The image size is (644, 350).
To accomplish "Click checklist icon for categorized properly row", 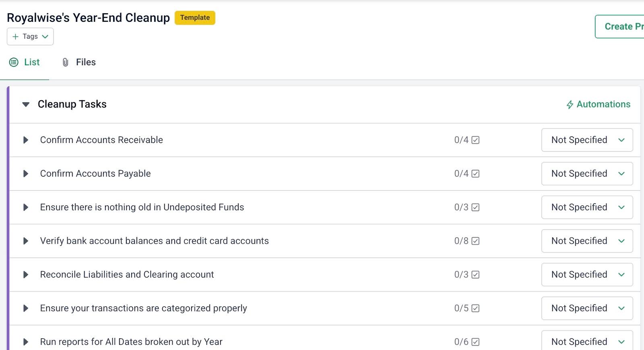I will click(475, 308).
